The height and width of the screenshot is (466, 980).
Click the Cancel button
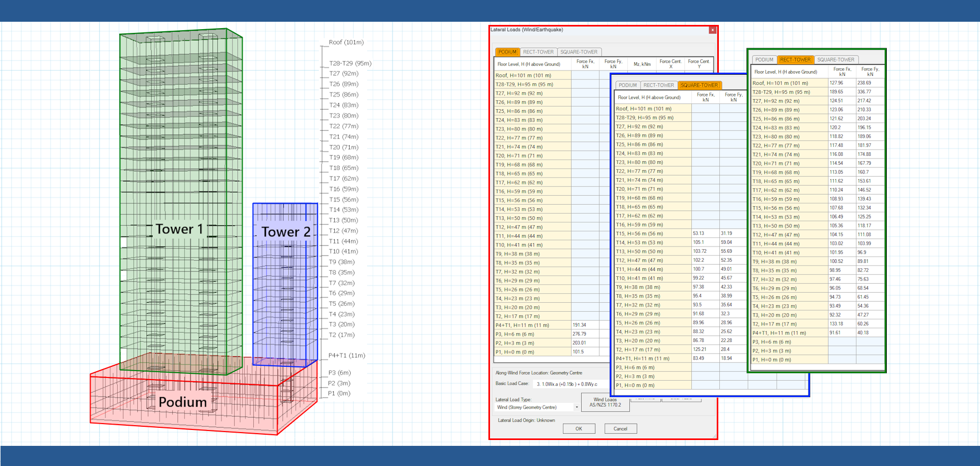click(620, 429)
